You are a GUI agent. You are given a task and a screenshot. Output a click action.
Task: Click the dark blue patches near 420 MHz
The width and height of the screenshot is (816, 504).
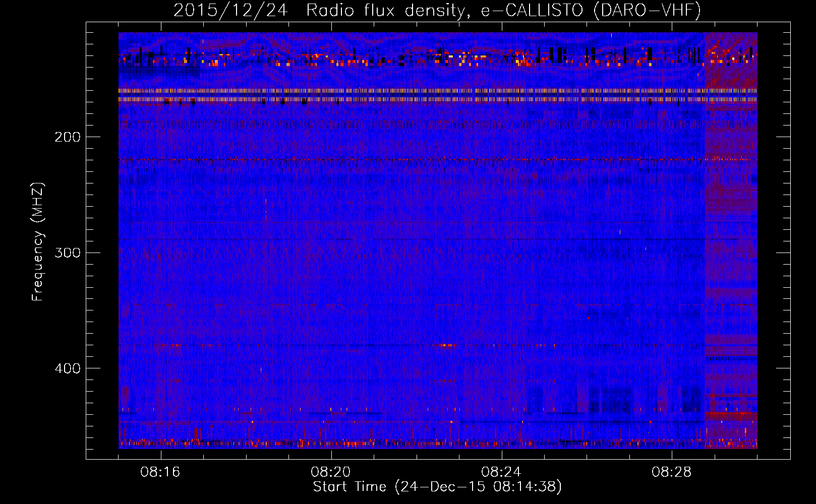click(x=613, y=399)
